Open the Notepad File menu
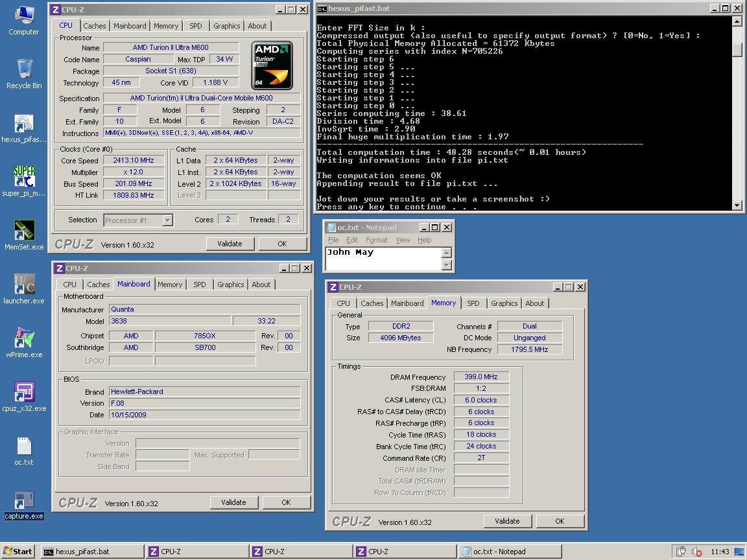Screen dimensions: 747x560 tap(333, 240)
